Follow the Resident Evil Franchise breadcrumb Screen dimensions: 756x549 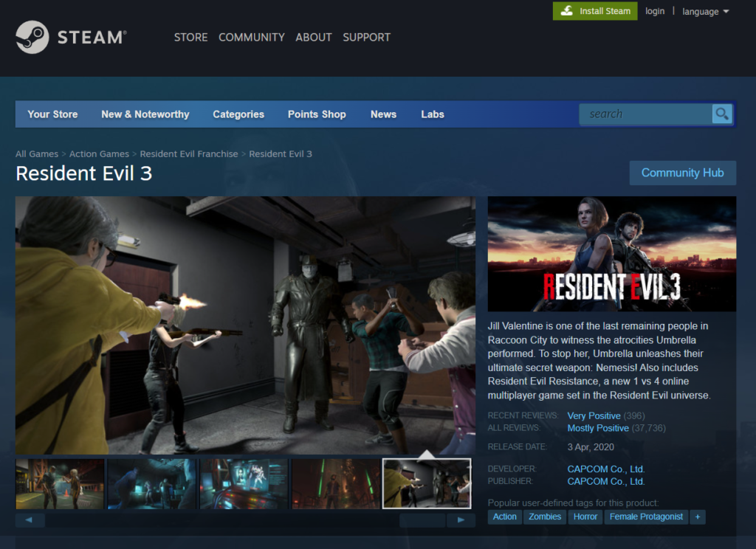click(x=189, y=153)
